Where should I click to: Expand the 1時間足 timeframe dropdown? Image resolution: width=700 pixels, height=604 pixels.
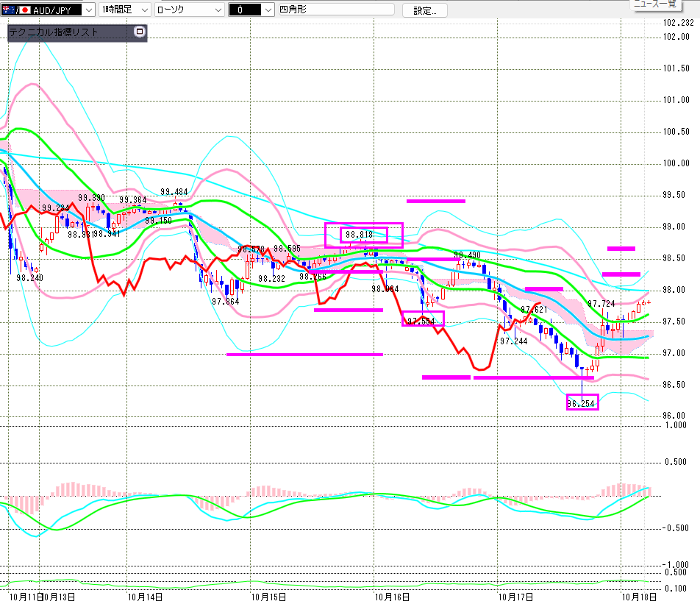click(143, 10)
